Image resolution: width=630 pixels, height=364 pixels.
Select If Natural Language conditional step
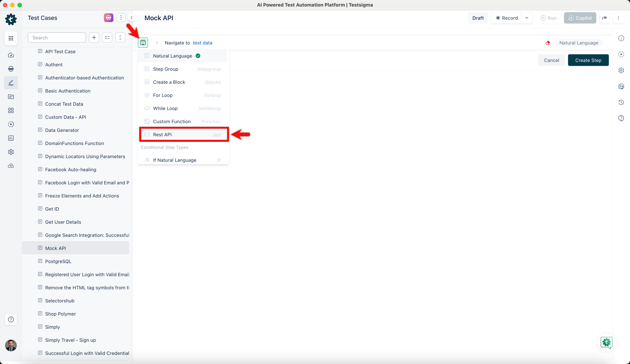pyautogui.click(x=182, y=160)
